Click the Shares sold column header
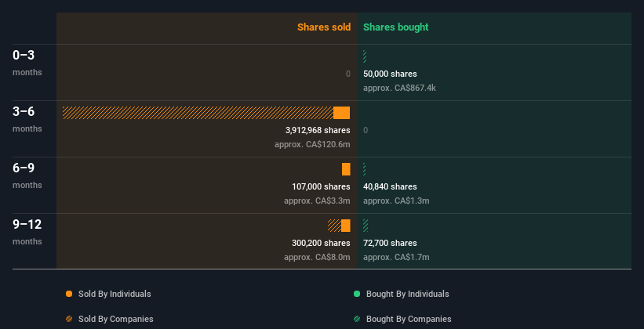This screenshot has width=644, height=329. point(324,27)
